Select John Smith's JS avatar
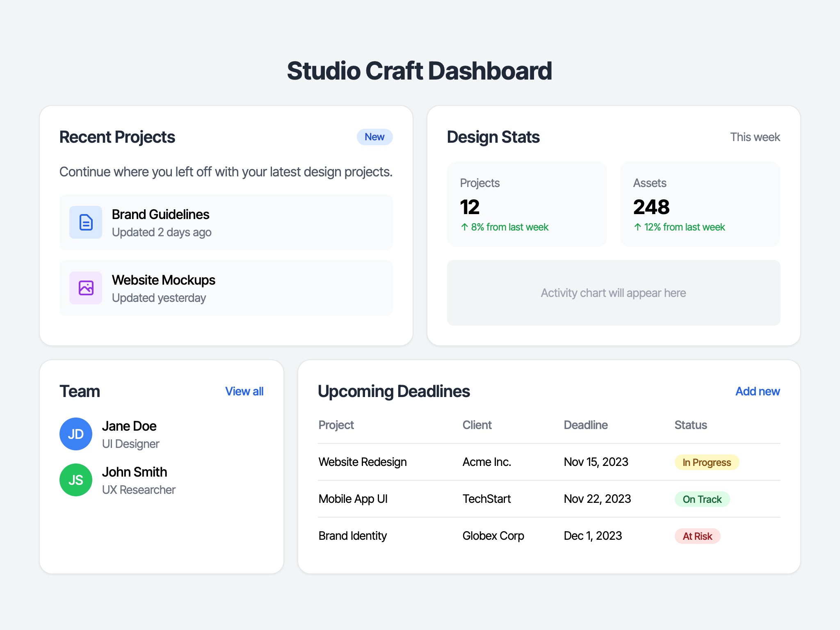Screen dimensions: 840x630 tap(75, 479)
